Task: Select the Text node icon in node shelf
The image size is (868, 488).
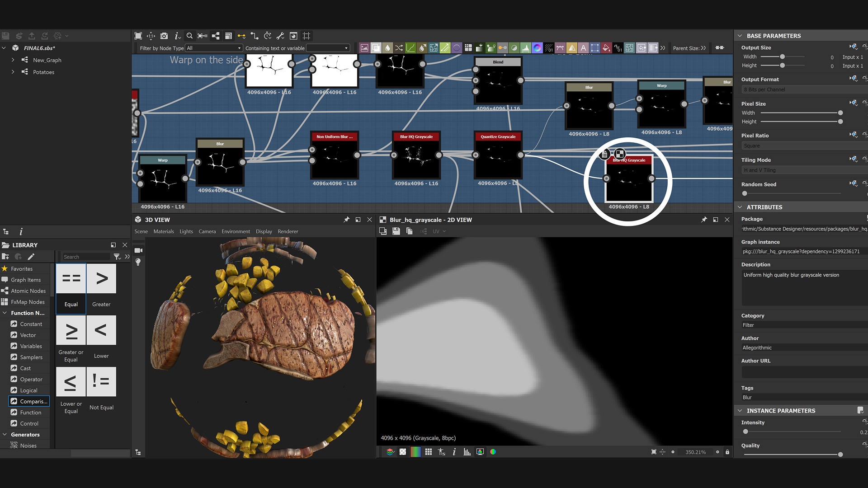Action: [583, 47]
